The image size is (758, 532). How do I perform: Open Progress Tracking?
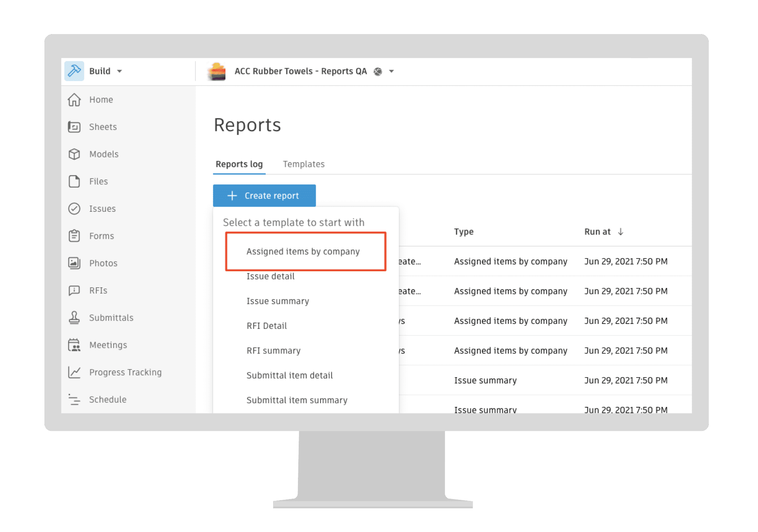click(x=125, y=372)
